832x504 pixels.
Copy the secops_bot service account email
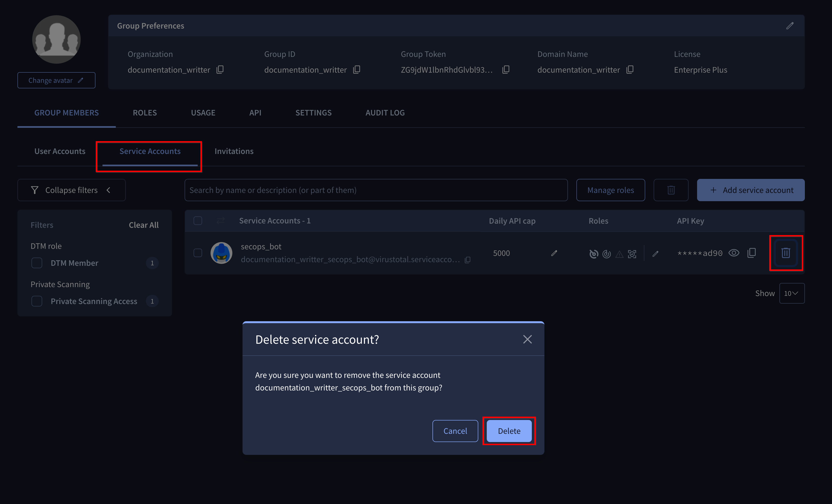point(468,260)
